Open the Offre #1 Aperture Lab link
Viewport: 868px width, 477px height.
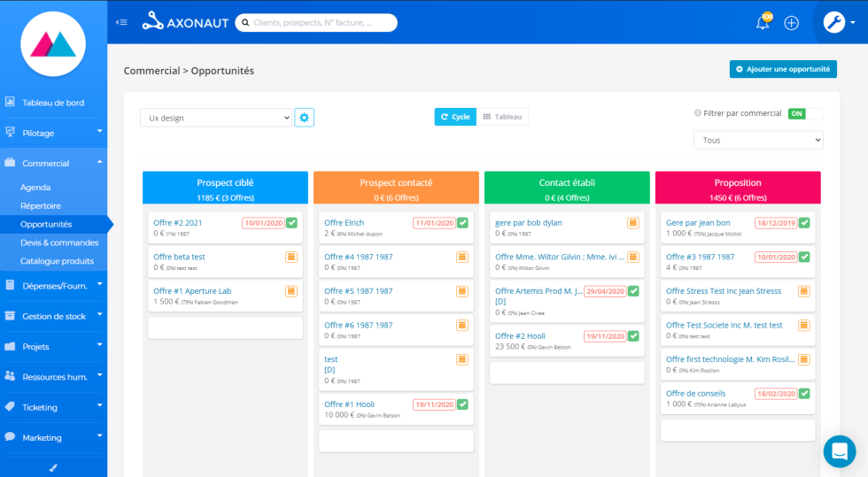tap(192, 291)
